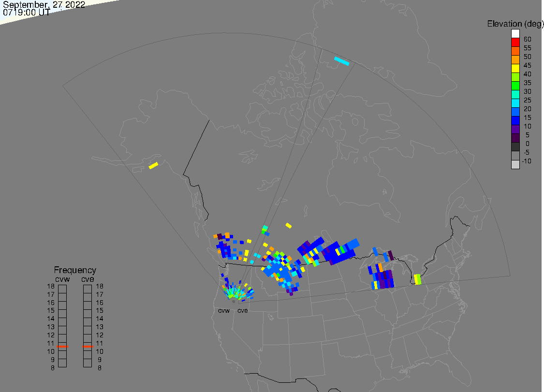Image resolution: width=544 pixels, height=392 pixels.
Task: Click the '60' elevation legend label
Action: [x=528, y=39]
